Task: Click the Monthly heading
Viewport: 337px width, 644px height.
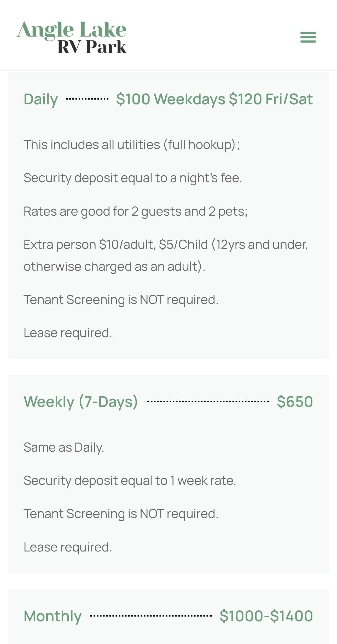Action: (53, 616)
